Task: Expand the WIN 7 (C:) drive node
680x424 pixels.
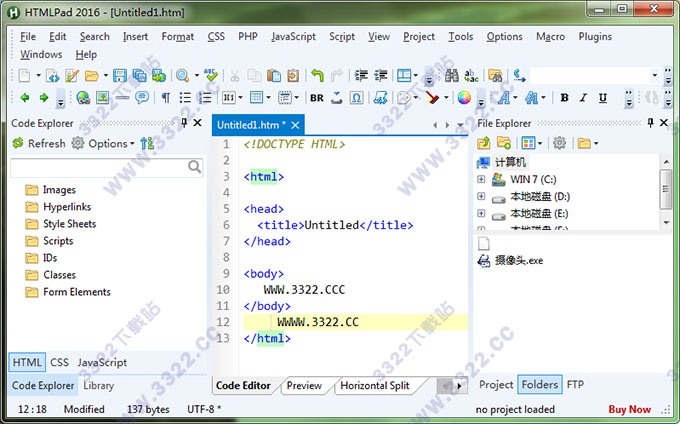Action: tap(481, 179)
